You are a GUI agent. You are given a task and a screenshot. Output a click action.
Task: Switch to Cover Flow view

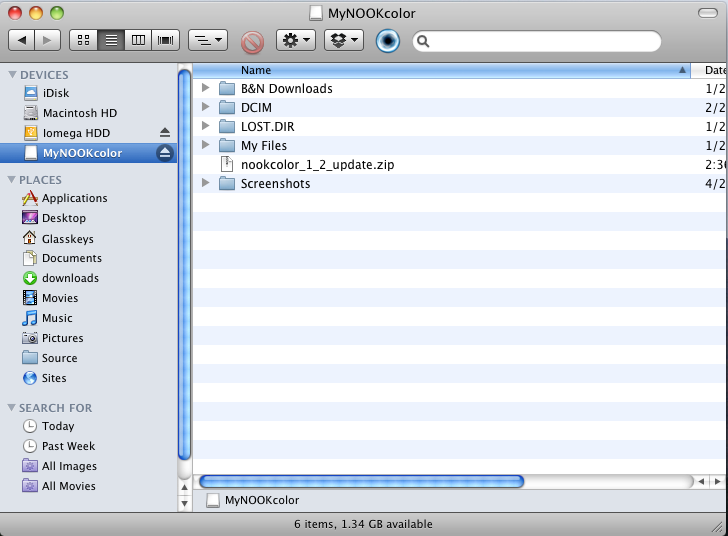tap(167, 41)
